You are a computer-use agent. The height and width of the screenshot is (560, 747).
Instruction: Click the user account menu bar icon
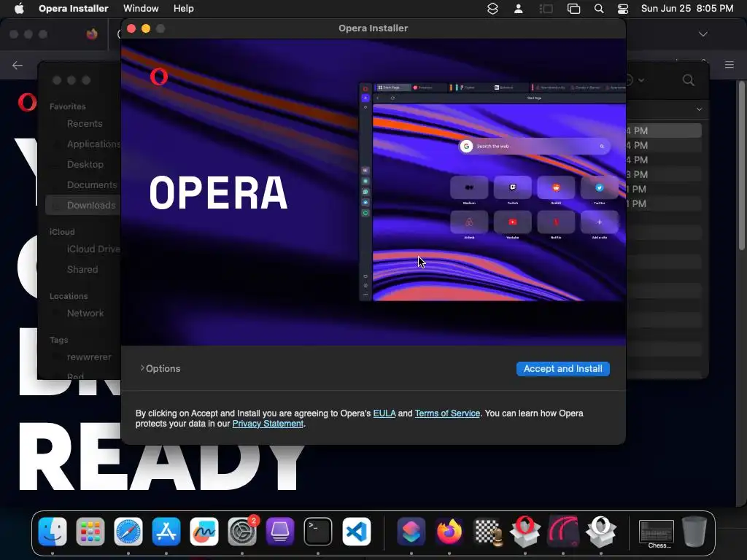pos(519,9)
